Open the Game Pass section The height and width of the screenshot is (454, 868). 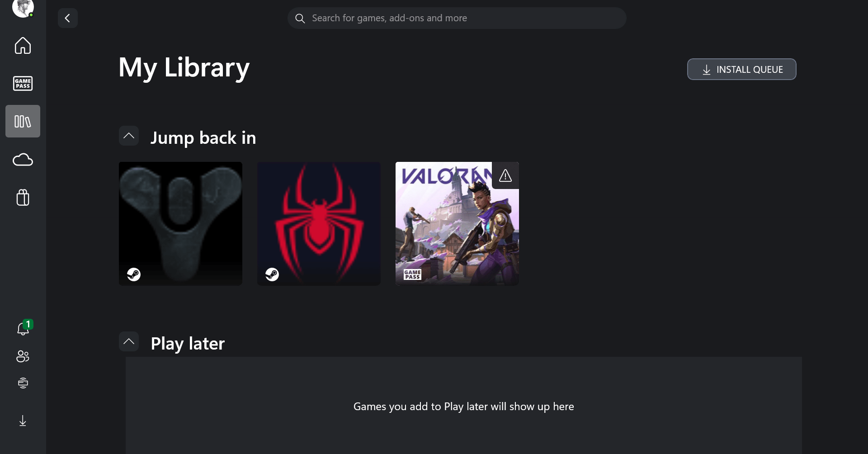point(23,83)
